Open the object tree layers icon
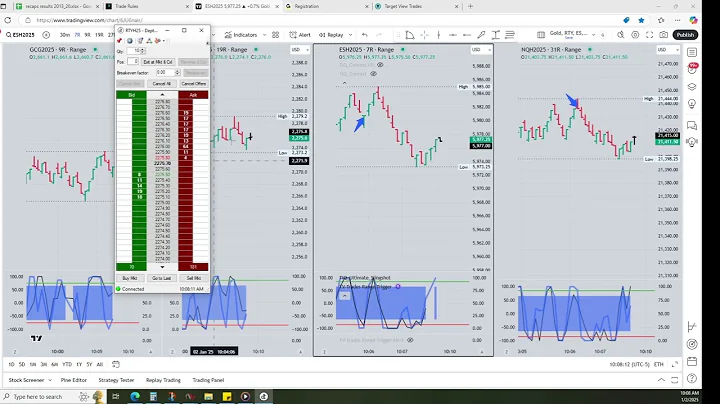This screenshot has width=720, height=404. click(x=692, y=87)
